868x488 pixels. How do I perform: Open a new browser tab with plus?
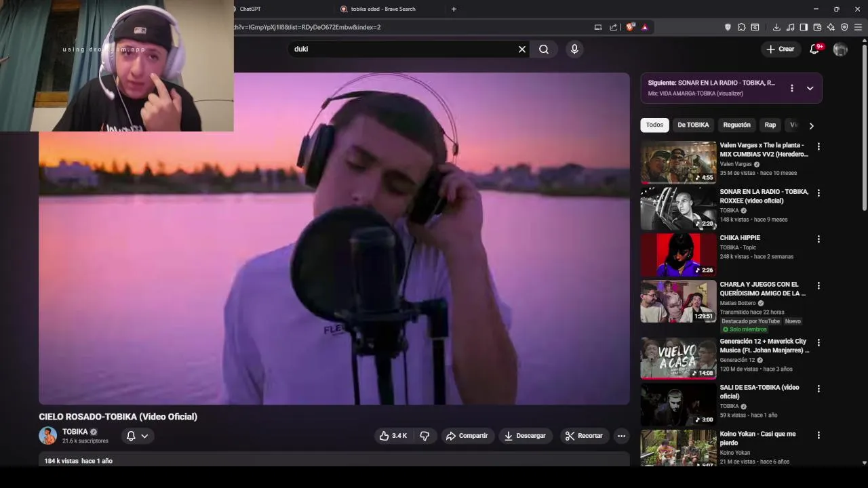coord(454,9)
